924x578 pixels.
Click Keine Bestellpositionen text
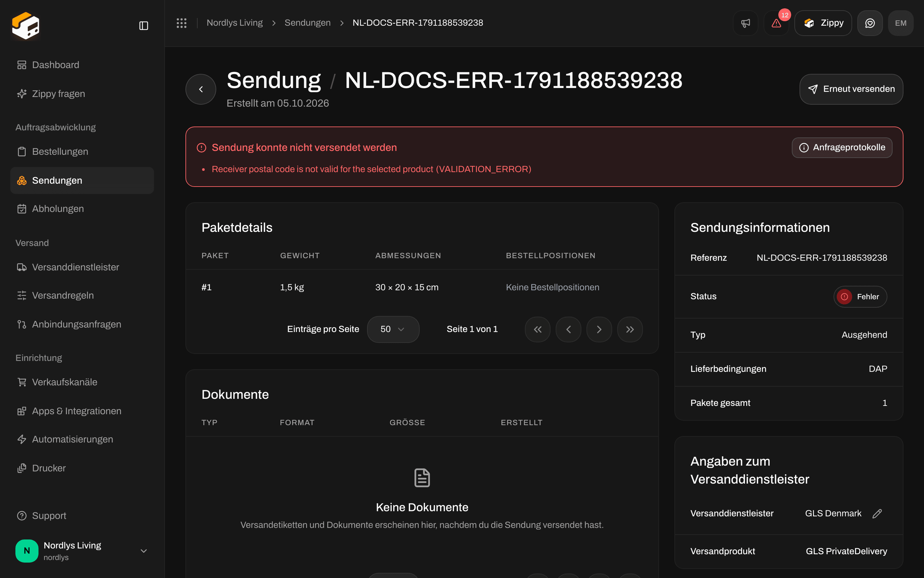[x=552, y=287]
